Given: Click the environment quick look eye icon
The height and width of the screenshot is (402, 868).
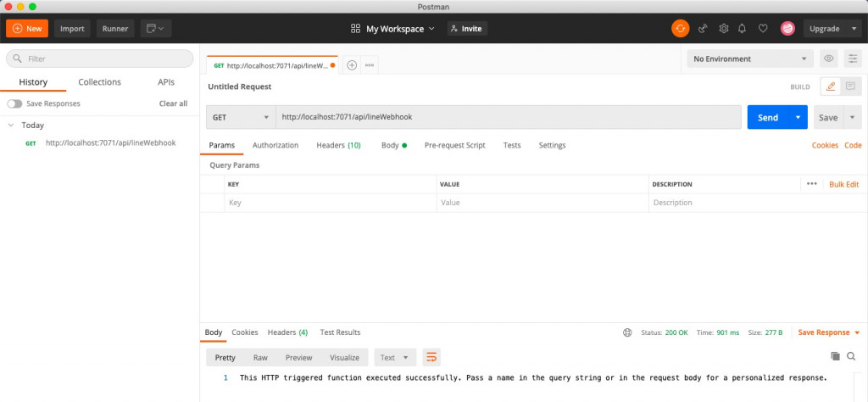Looking at the screenshot, I should click(829, 59).
